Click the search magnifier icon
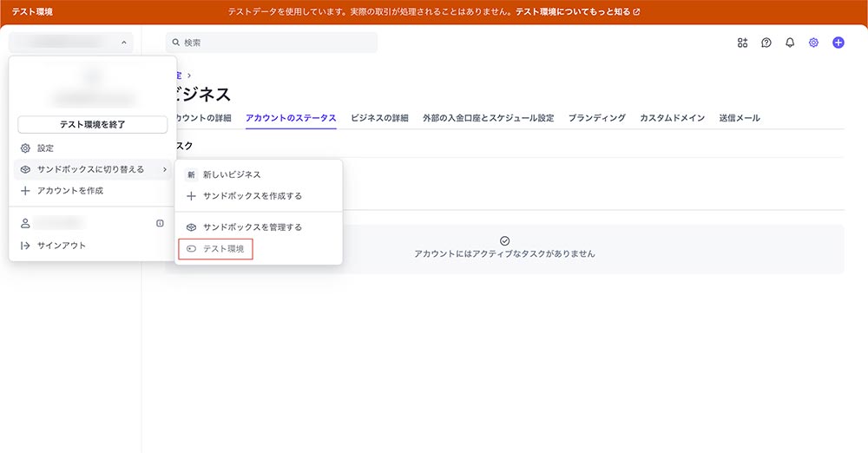The height and width of the screenshot is (453, 868). tap(176, 43)
